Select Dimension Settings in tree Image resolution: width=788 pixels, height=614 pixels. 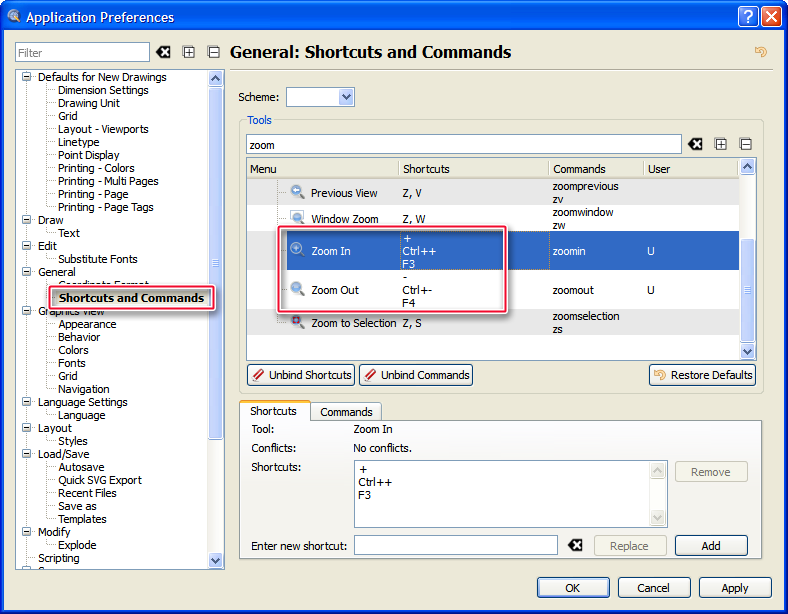(x=103, y=90)
